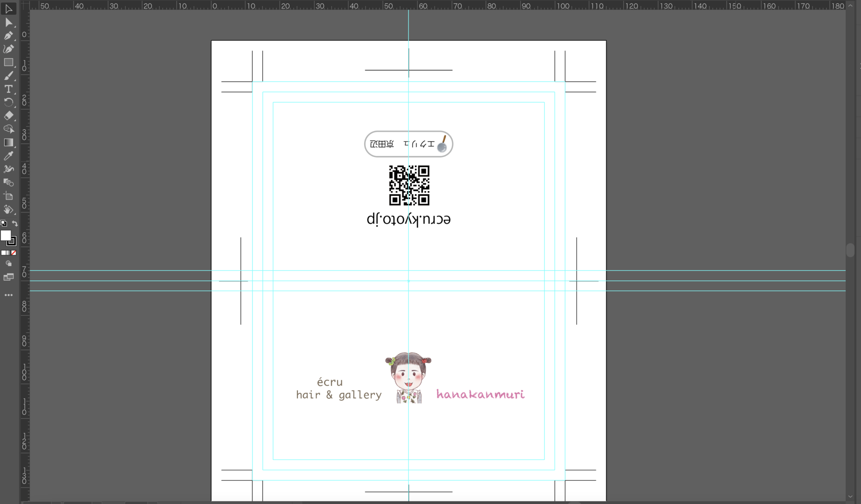This screenshot has height=504, width=861.
Task: Select the Hand tool icon
Action: click(9, 209)
